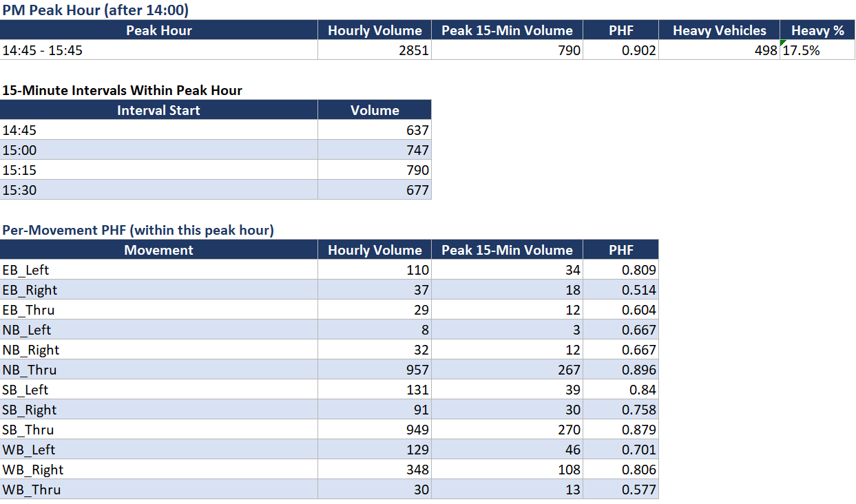
Task: Select EB_Right PHF value 0.514
Action: [x=620, y=290]
